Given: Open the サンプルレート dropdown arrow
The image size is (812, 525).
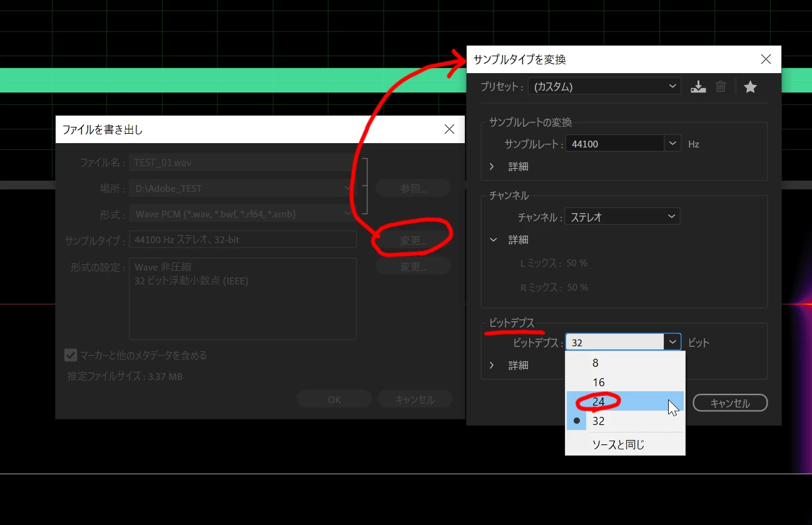Looking at the screenshot, I should (672, 144).
